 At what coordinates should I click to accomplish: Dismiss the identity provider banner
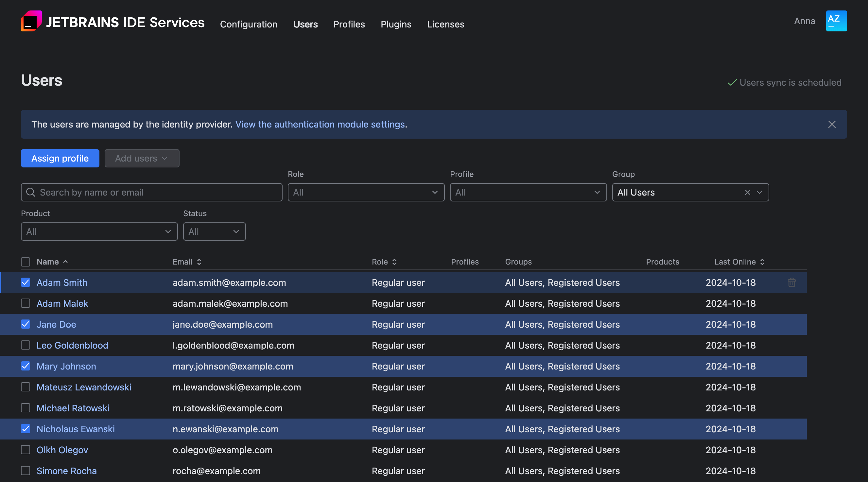point(832,124)
